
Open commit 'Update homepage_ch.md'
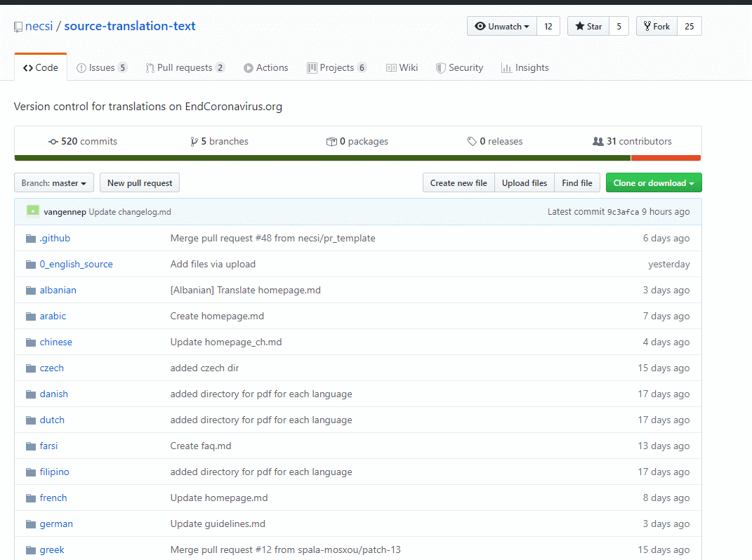tap(226, 342)
